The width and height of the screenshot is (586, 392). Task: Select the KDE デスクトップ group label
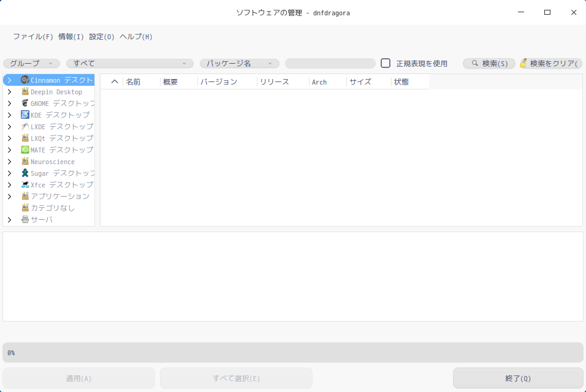click(x=60, y=115)
